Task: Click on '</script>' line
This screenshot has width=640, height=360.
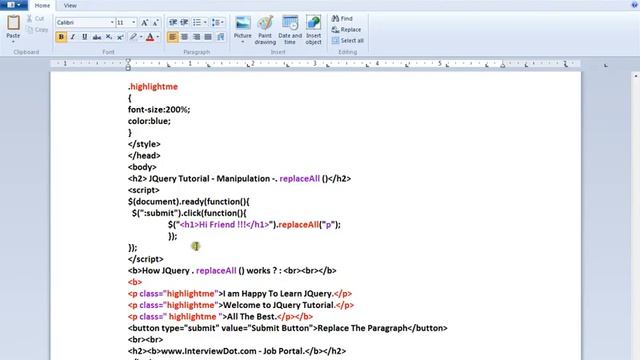Action: pos(145,259)
